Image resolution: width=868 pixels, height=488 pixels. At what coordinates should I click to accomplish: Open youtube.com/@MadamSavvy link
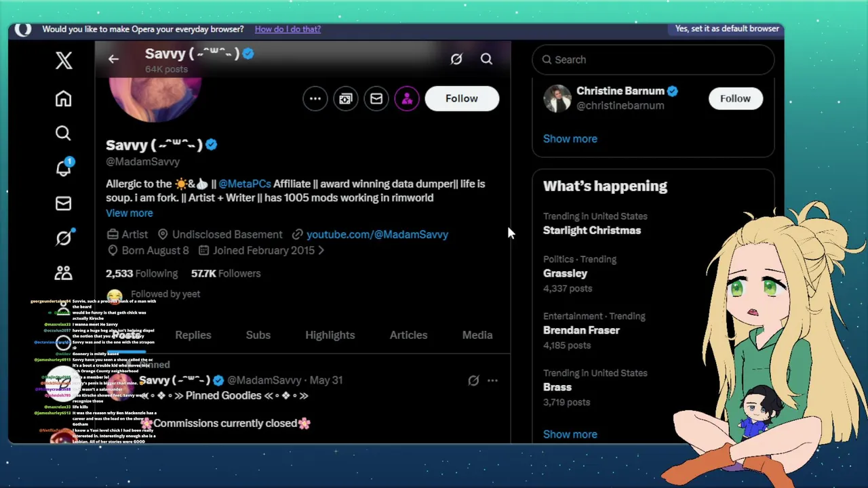pos(377,235)
